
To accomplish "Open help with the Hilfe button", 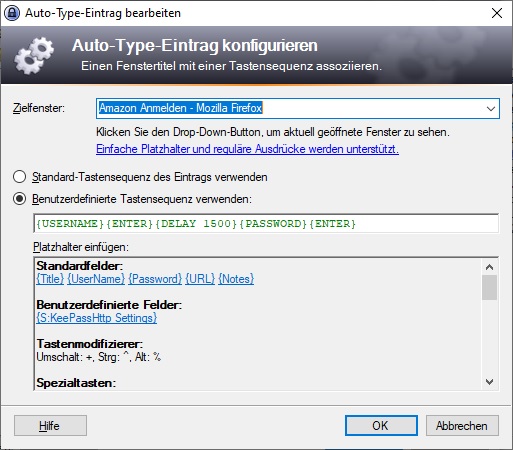I will tap(50, 426).
